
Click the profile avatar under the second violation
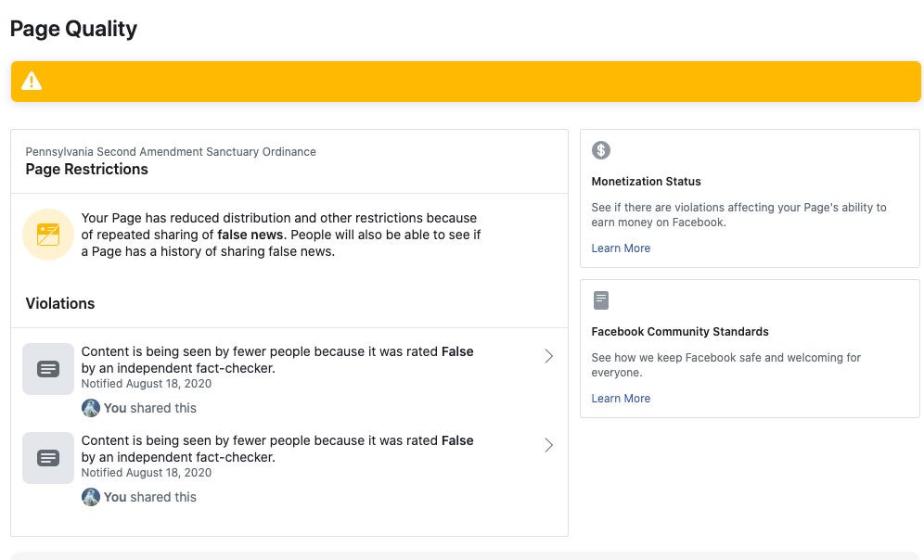point(90,497)
